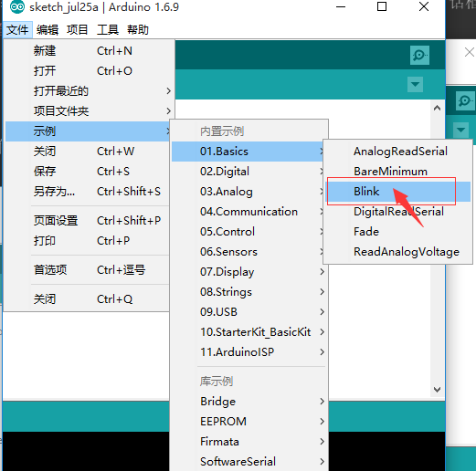Open the 文件 menu

point(17,30)
